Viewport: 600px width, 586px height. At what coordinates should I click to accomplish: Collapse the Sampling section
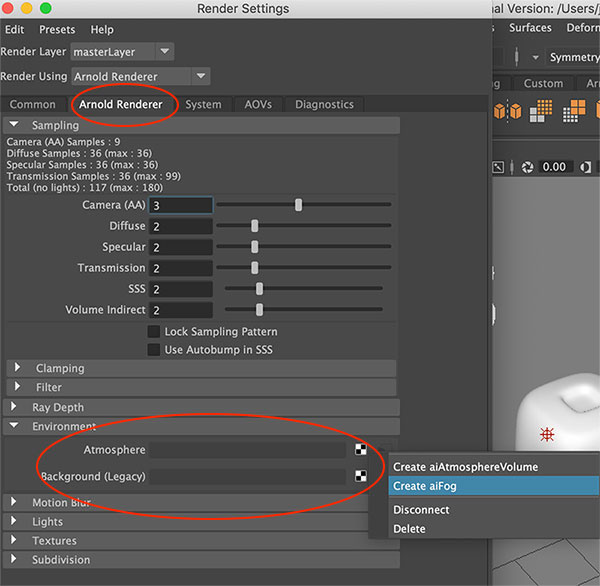(x=201, y=125)
